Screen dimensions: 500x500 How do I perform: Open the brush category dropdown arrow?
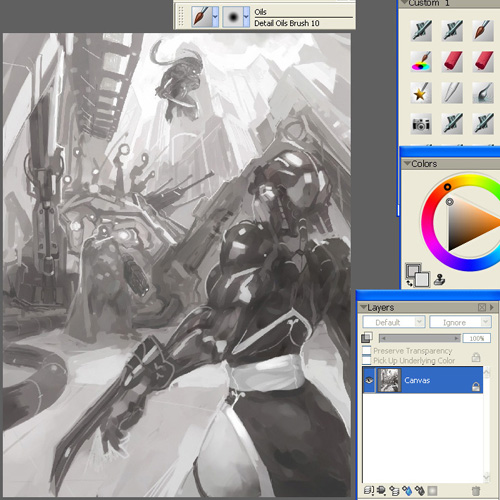coord(215,17)
